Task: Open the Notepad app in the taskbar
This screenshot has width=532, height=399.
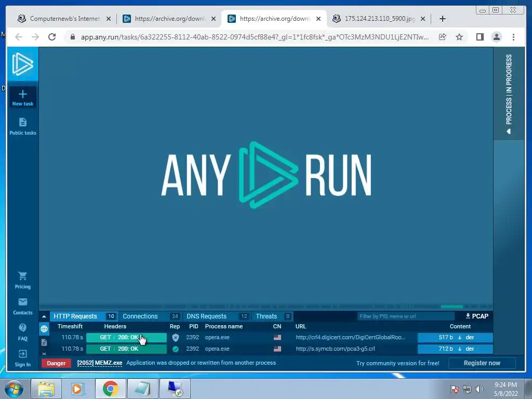Action: pyautogui.click(x=142, y=389)
